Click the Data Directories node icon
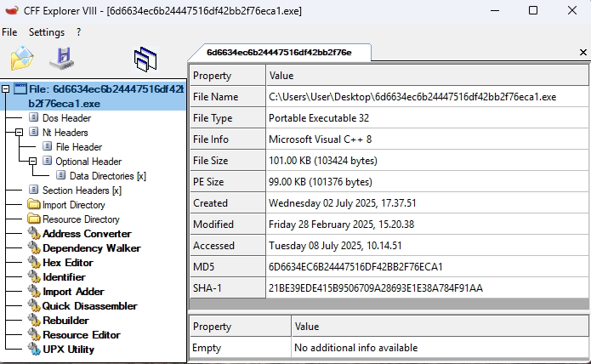Image resolution: width=591 pixels, height=364 pixels. (60, 175)
